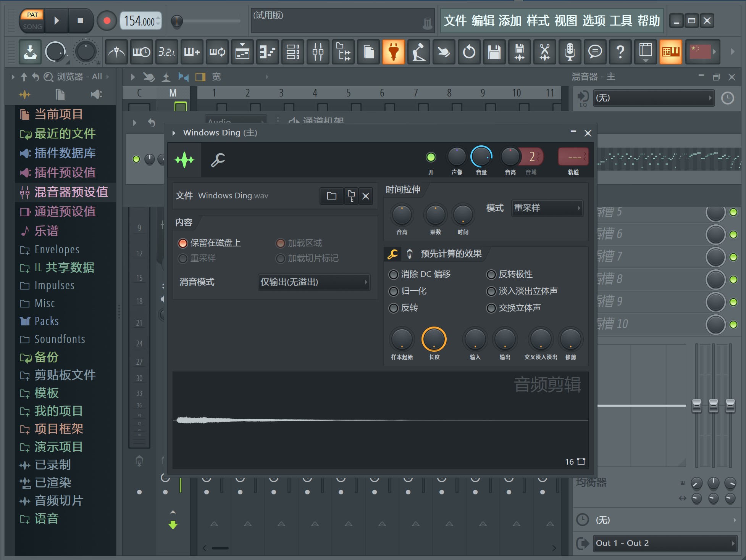The height and width of the screenshot is (560, 746).
Task: Click the chat bubble info icon
Action: [595, 51]
